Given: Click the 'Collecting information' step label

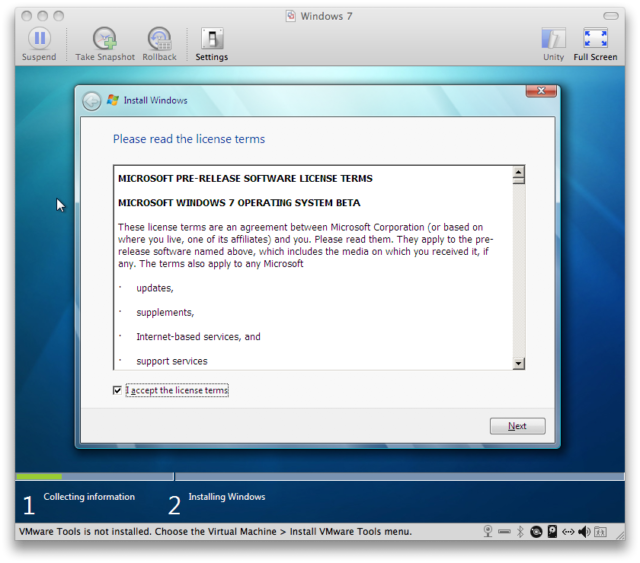Looking at the screenshot, I should (89, 497).
